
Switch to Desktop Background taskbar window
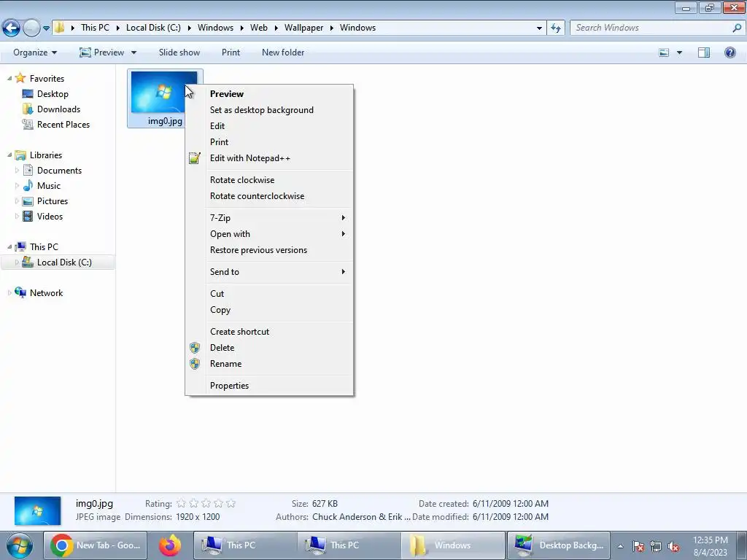pyautogui.click(x=558, y=545)
